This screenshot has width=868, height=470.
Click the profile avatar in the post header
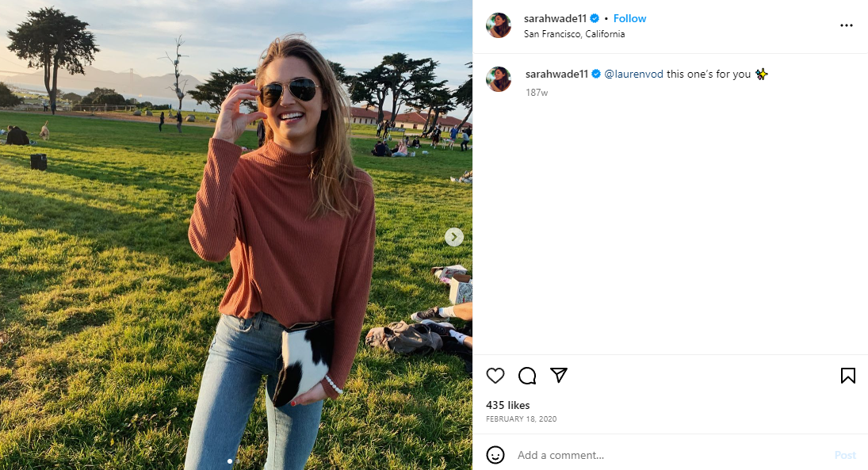[x=499, y=25]
